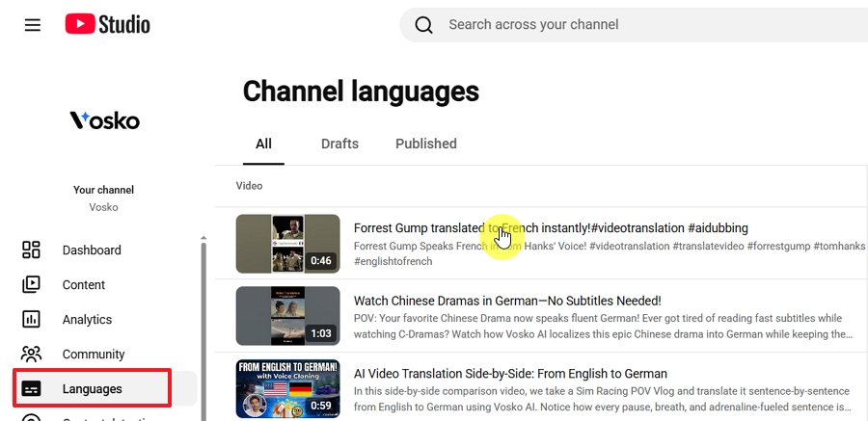This screenshot has width=868, height=421.
Task: Open the Chinese Dramas video thumbnail
Action: click(x=287, y=316)
